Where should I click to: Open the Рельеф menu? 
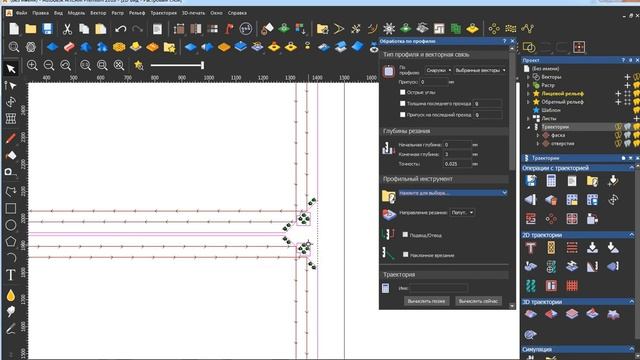tap(137, 13)
